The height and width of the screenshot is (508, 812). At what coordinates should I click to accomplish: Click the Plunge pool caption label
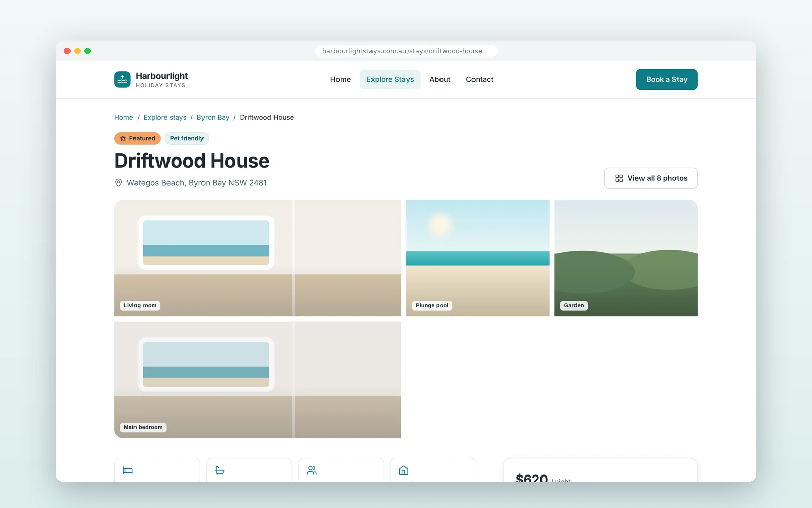[432, 305]
